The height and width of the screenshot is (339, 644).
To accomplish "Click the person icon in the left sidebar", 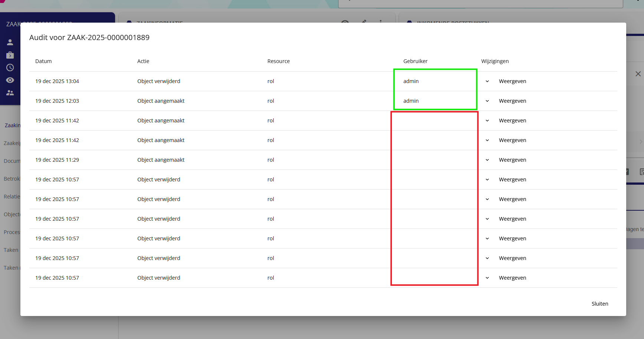I will point(10,42).
